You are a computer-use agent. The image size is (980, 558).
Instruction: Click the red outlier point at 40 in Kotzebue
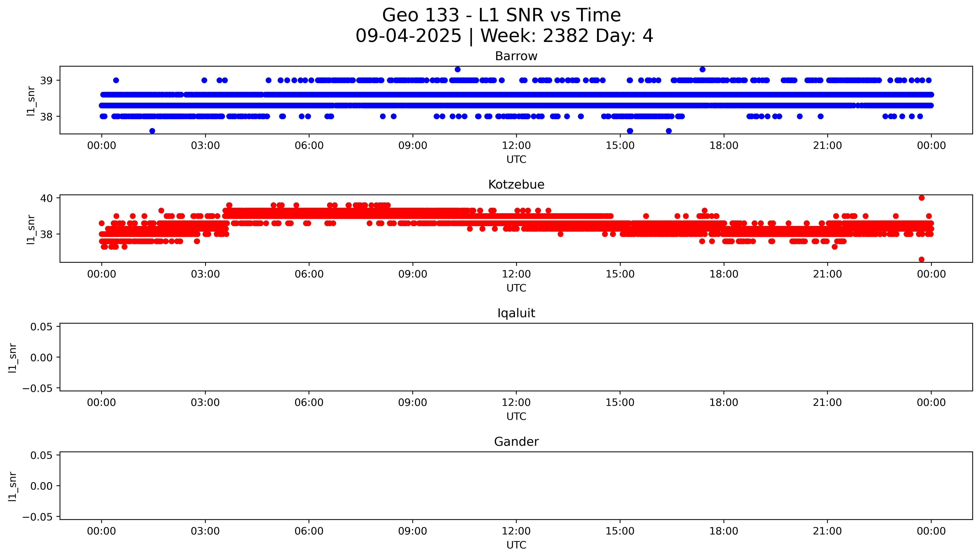(x=921, y=198)
